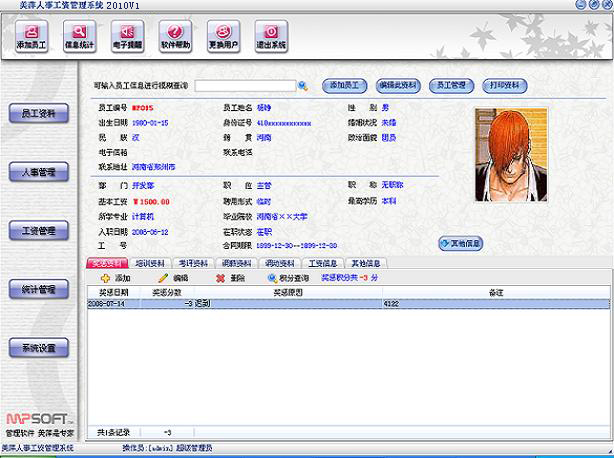Image resolution: width=614 pixels, height=458 pixels.
Task: Click the magnifier search icon beside query box
Action: pyautogui.click(x=303, y=86)
